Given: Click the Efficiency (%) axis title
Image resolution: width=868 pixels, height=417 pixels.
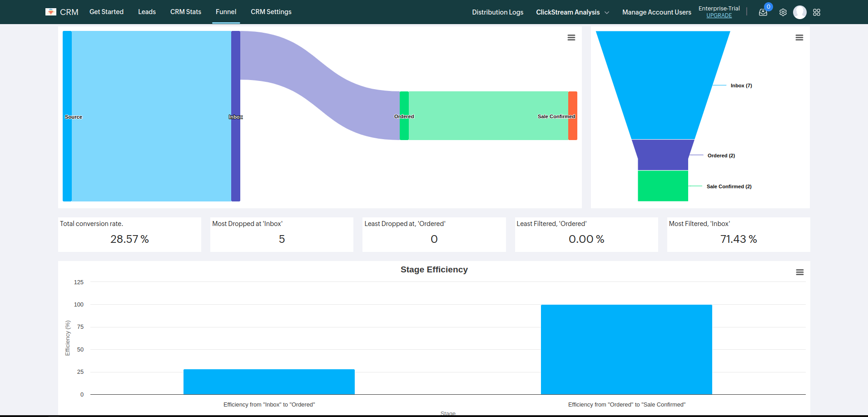Looking at the screenshot, I should click(68, 338).
